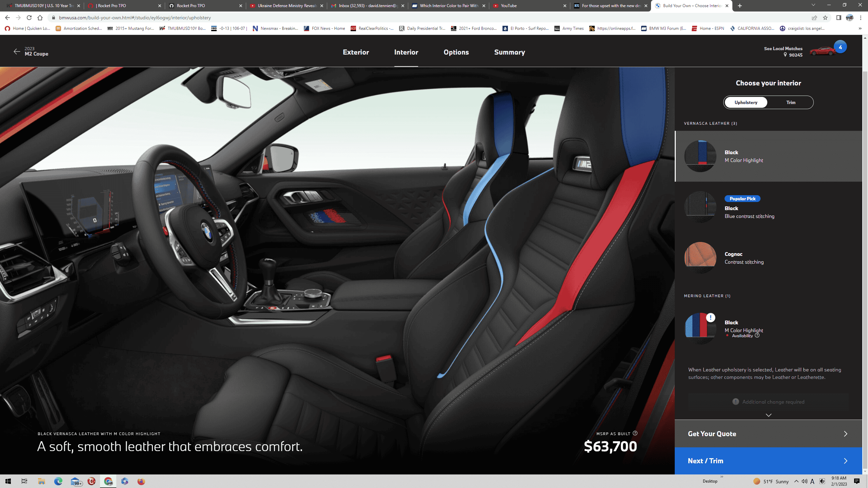
Task: Open Firefox from the taskbar
Action: tap(141, 481)
